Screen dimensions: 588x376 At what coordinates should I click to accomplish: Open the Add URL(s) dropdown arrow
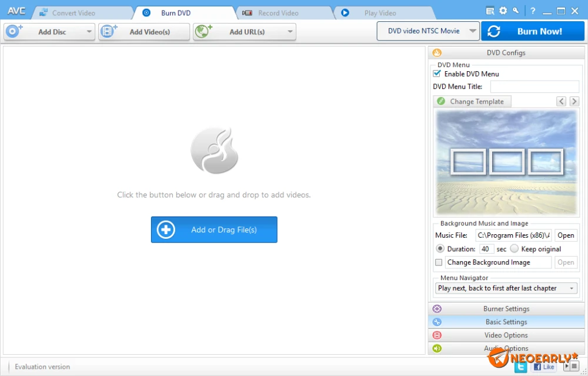click(x=290, y=32)
